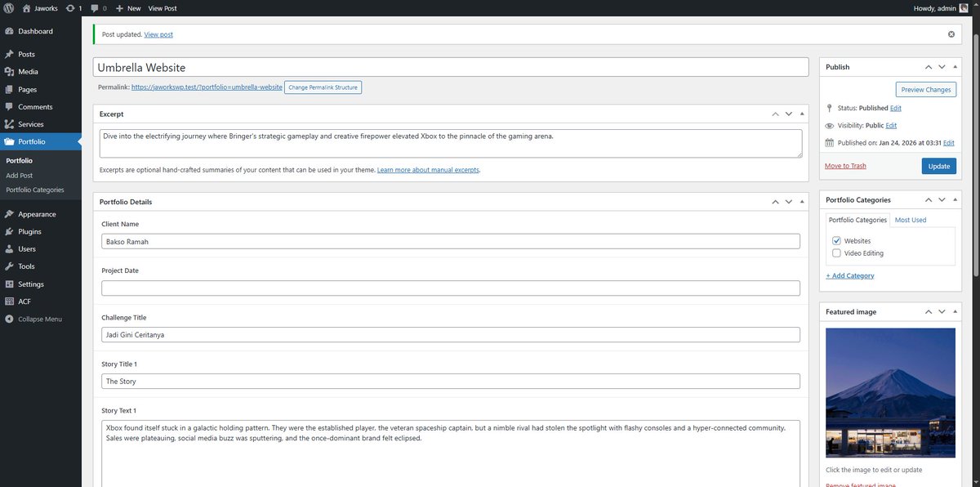This screenshot has width=980, height=487.
Task: Edit the post Status
Action: click(896, 108)
